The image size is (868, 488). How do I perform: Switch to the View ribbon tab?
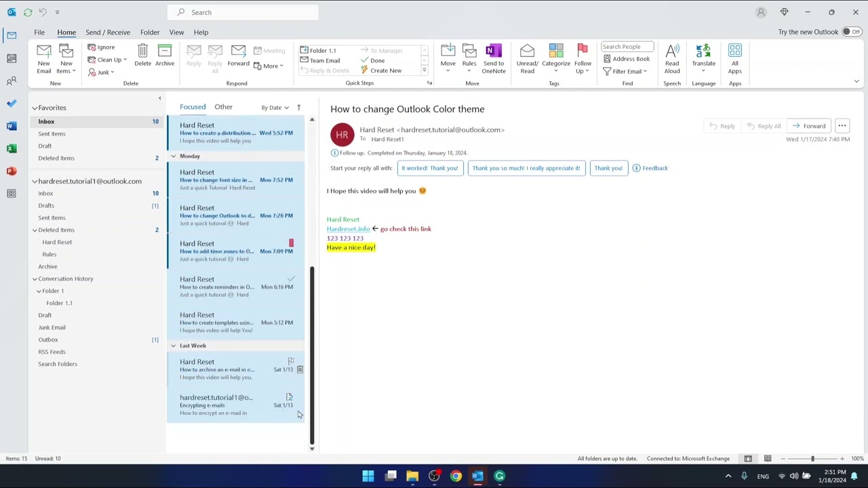pyautogui.click(x=176, y=32)
